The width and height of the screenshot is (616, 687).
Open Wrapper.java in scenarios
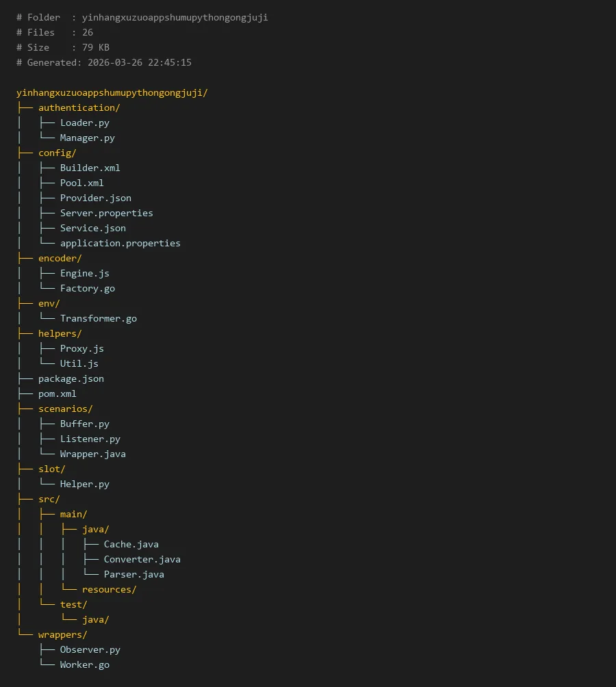(x=92, y=454)
